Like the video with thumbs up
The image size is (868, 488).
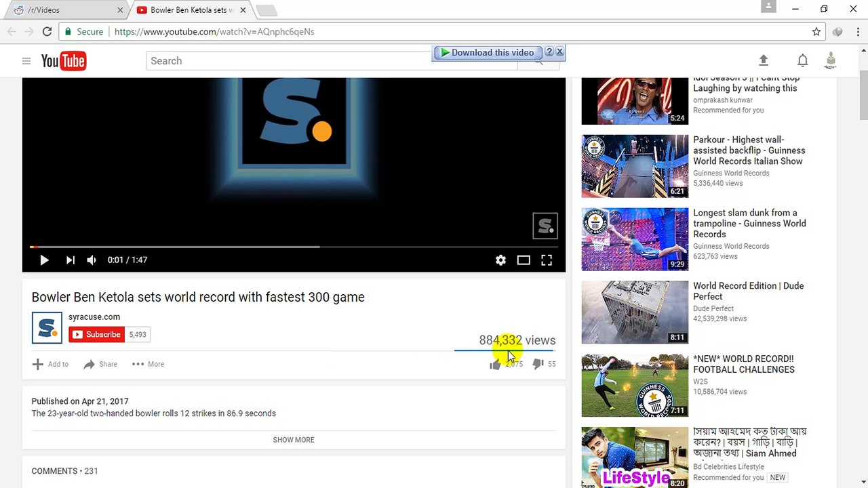pos(495,365)
